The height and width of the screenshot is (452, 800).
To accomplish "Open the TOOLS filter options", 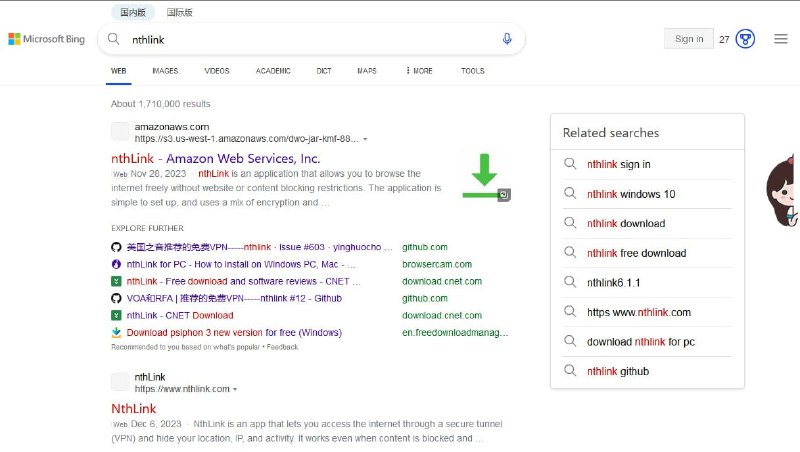I will (472, 71).
